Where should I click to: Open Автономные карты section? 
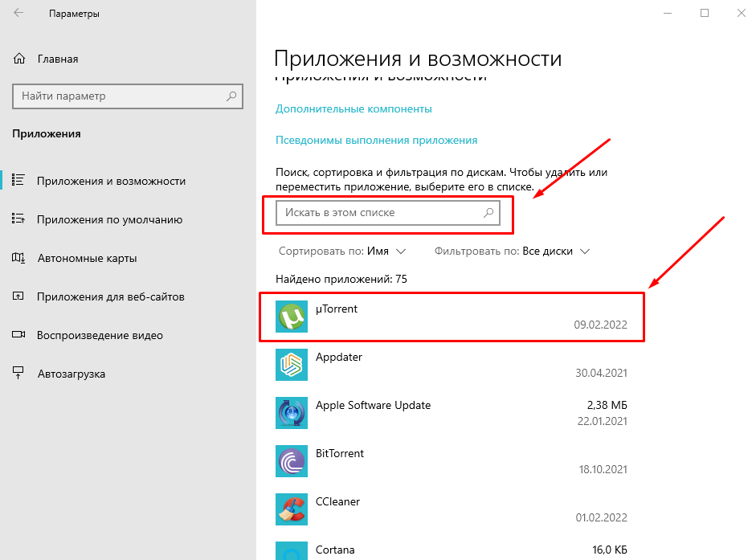pos(87,259)
